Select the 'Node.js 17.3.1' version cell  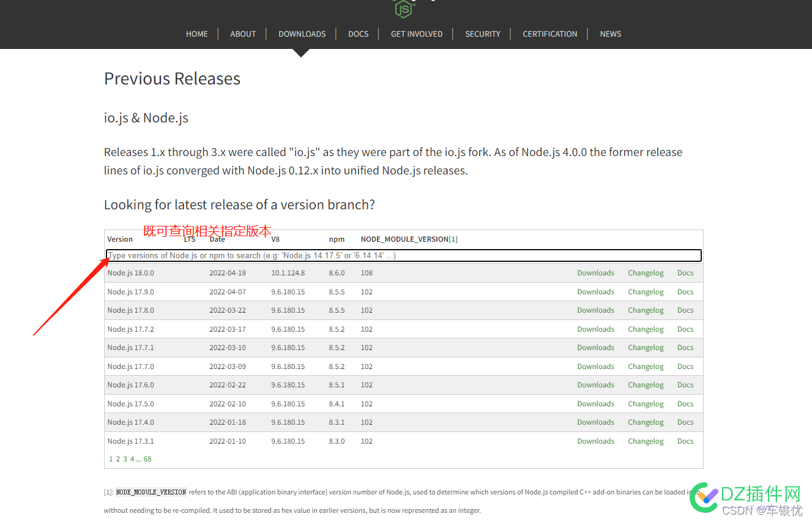(x=131, y=441)
